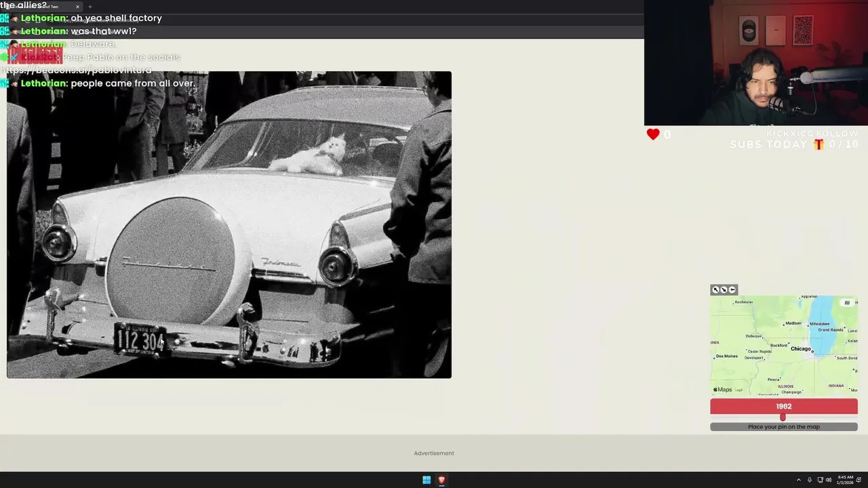
Task: Click the 'SUBS TODAY' gift icon
Action: point(819,144)
